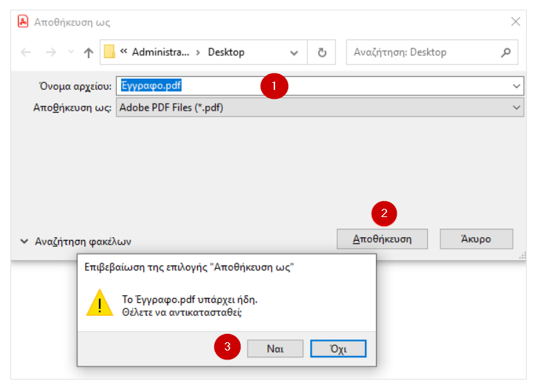This screenshot has width=535, height=392.
Task: Click the Αναζήτηση: Desktop search field
Action: (422, 53)
